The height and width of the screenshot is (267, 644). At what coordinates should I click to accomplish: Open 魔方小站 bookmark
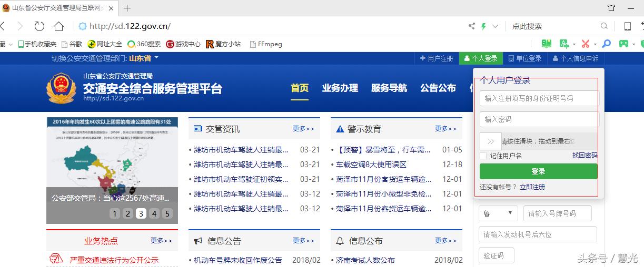point(223,44)
